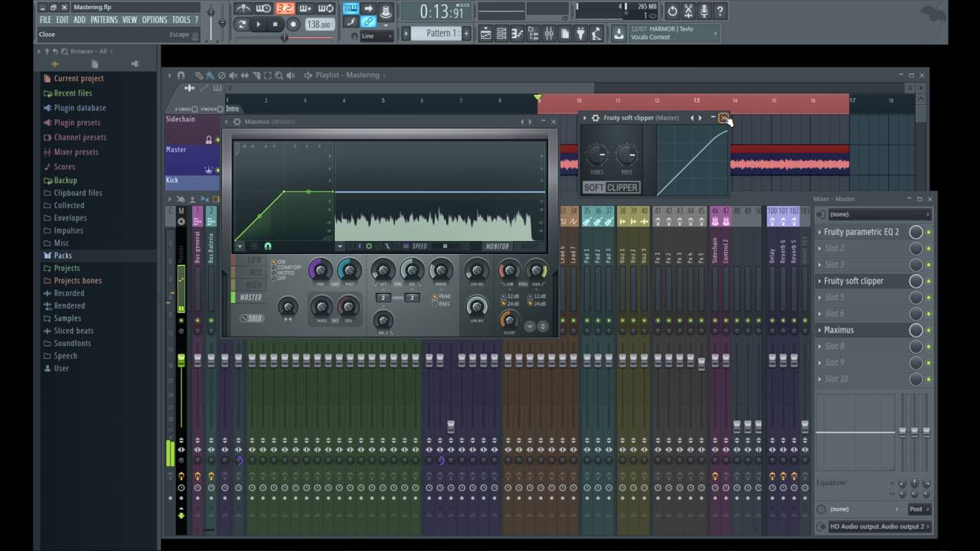Open the FILE menu
Image resolution: width=980 pixels, height=551 pixels.
[45, 20]
